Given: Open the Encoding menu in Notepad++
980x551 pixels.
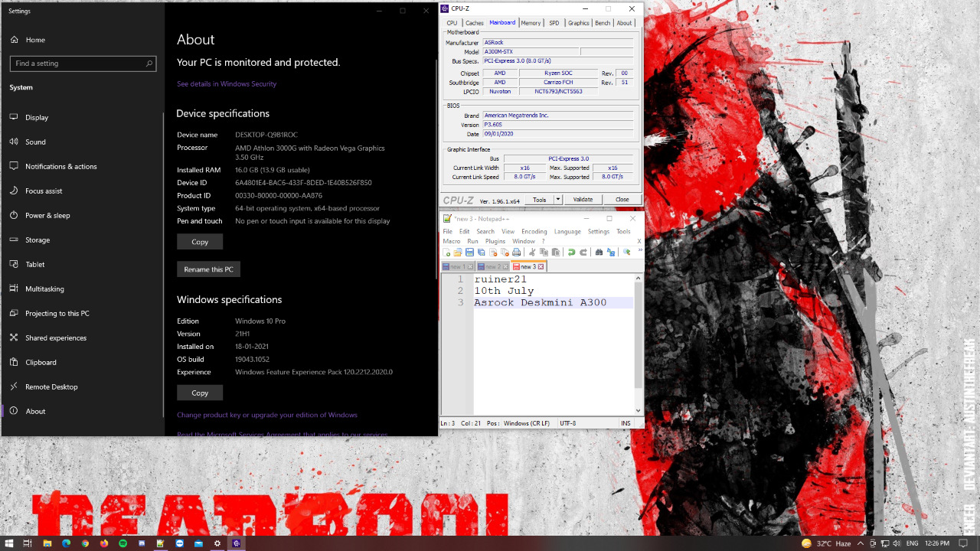Looking at the screenshot, I should coord(534,231).
